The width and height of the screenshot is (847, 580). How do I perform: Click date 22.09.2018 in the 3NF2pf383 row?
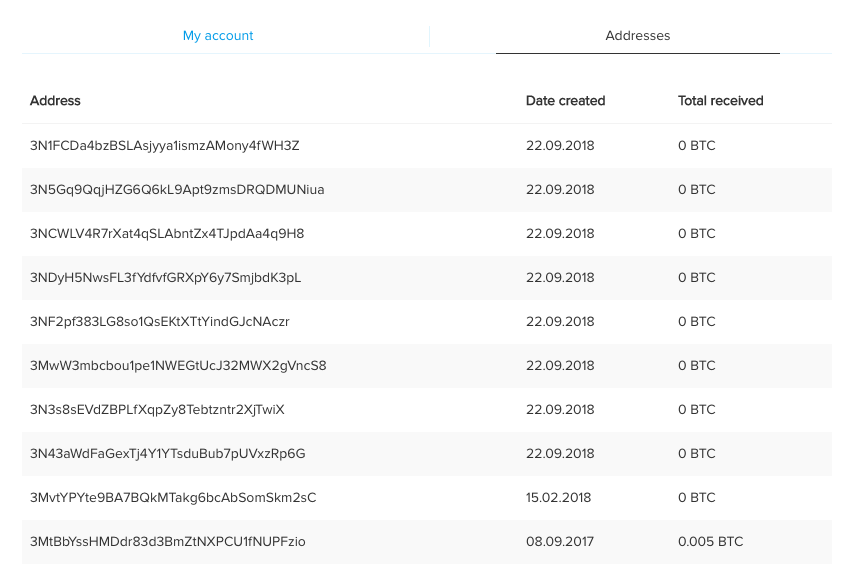coord(560,322)
